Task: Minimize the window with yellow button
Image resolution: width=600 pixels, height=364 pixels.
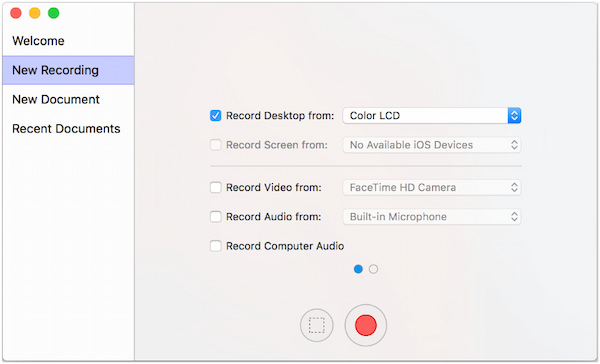Action: pyautogui.click(x=35, y=13)
